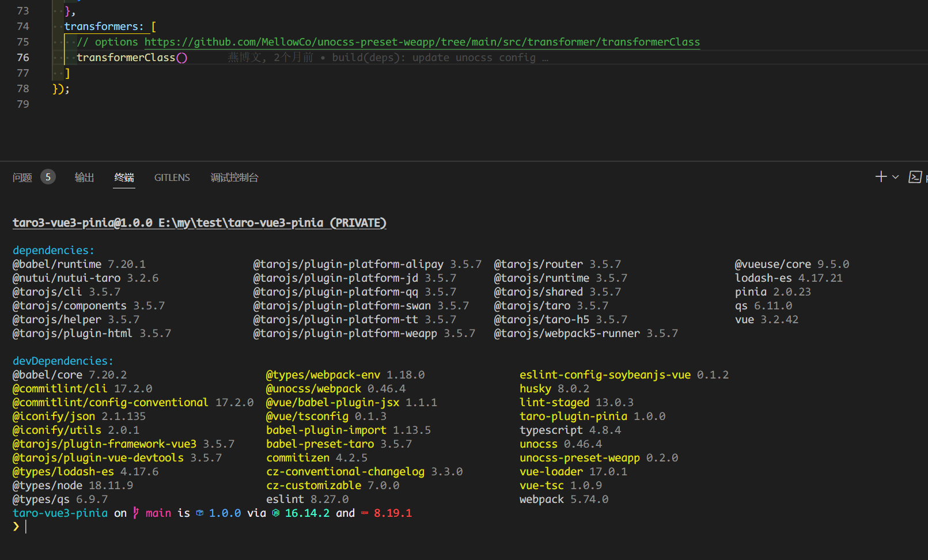Select line number 78 in the gutter
Screen dimensions: 928x560
pos(22,88)
